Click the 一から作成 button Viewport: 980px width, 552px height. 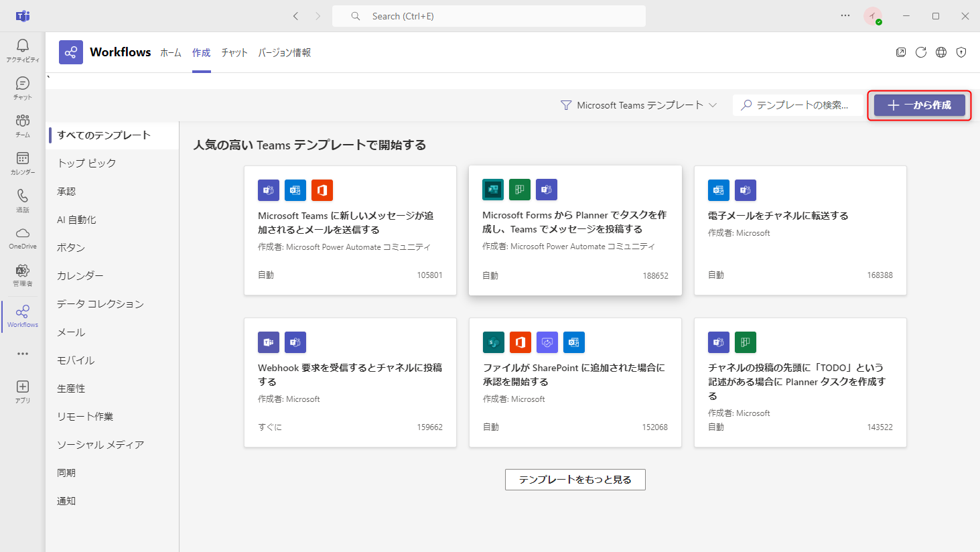pyautogui.click(x=919, y=105)
